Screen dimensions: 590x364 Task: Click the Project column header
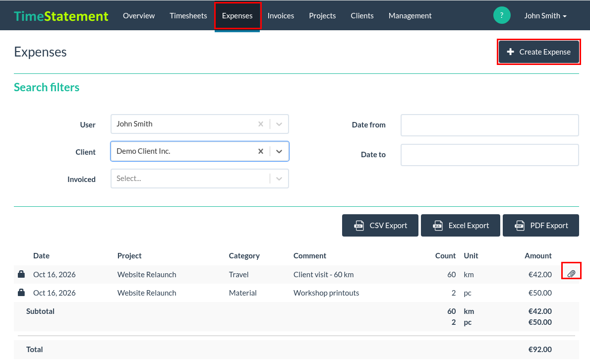pyautogui.click(x=129, y=255)
